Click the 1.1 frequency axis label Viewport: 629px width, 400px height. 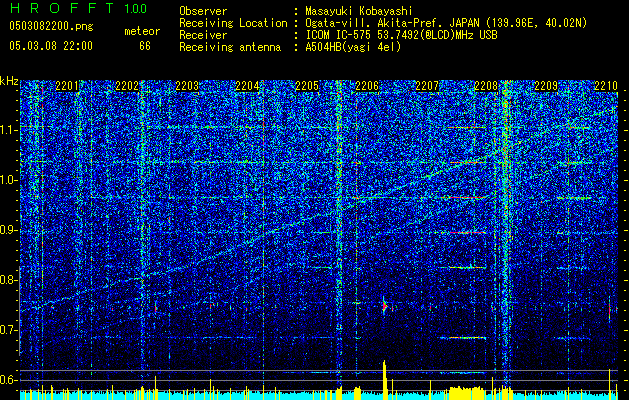coord(8,130)
